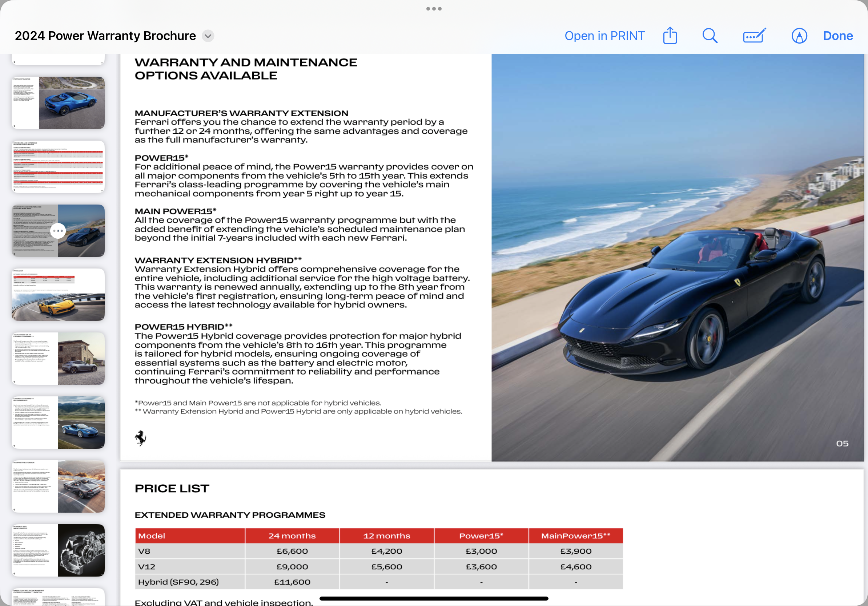Click the '£3,900' price cell
Screen dimensions: 868x606
tap(576, 551)
